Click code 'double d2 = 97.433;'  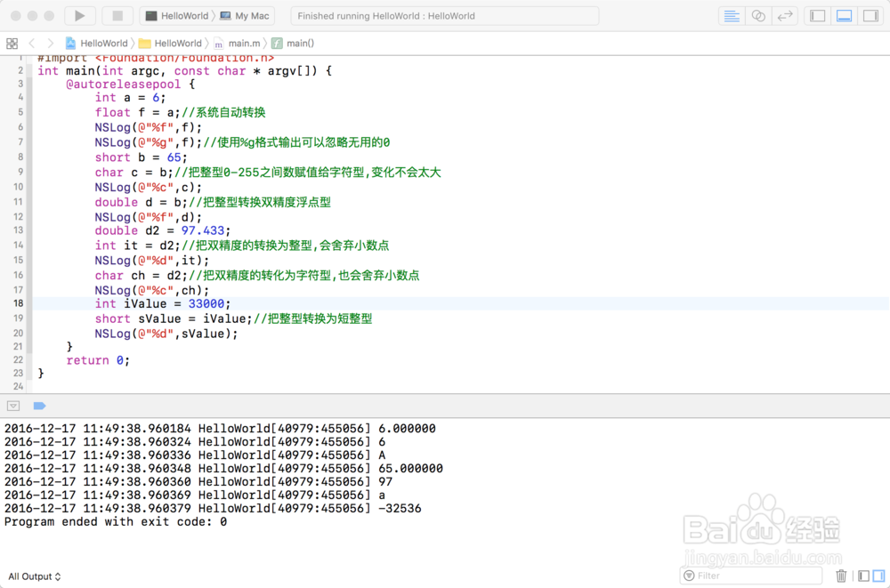(x=163, y=230)
